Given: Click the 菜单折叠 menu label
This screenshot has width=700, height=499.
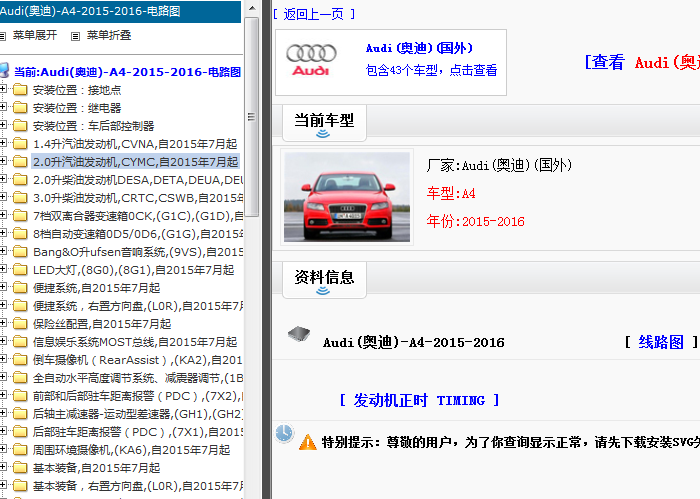Looking at the screenshot, I should click(109, 35).
